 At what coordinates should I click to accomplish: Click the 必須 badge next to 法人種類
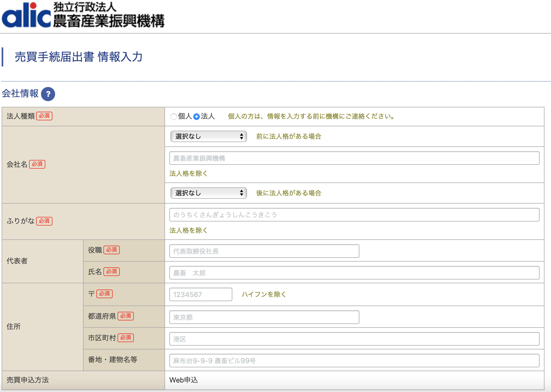pos(44,116)
